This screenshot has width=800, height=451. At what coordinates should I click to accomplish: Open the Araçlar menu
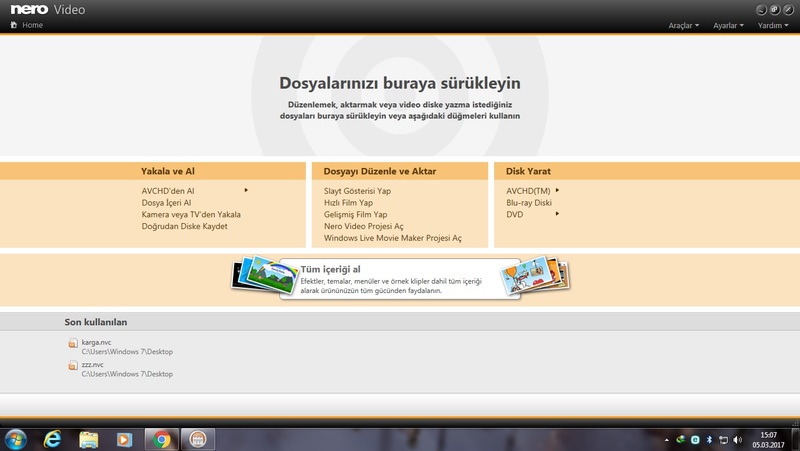click(x=684, y=25)
